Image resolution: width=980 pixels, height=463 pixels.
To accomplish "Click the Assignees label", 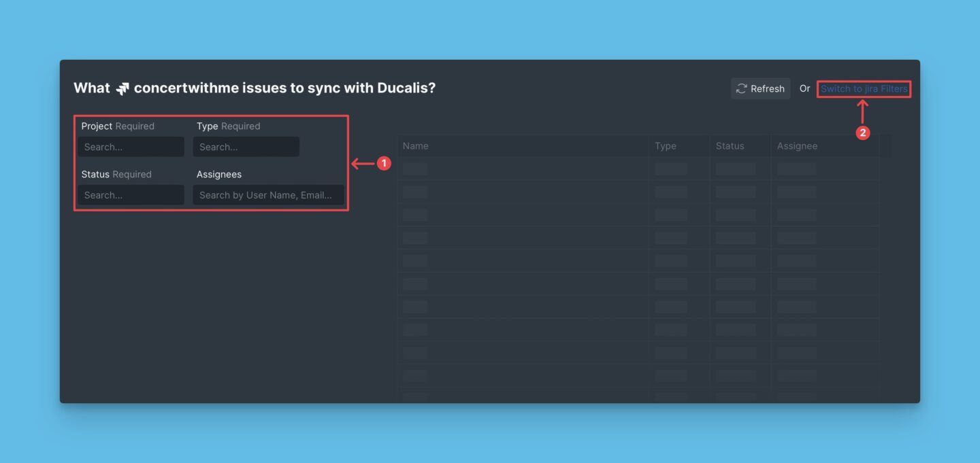I will [x=219, y=174].
